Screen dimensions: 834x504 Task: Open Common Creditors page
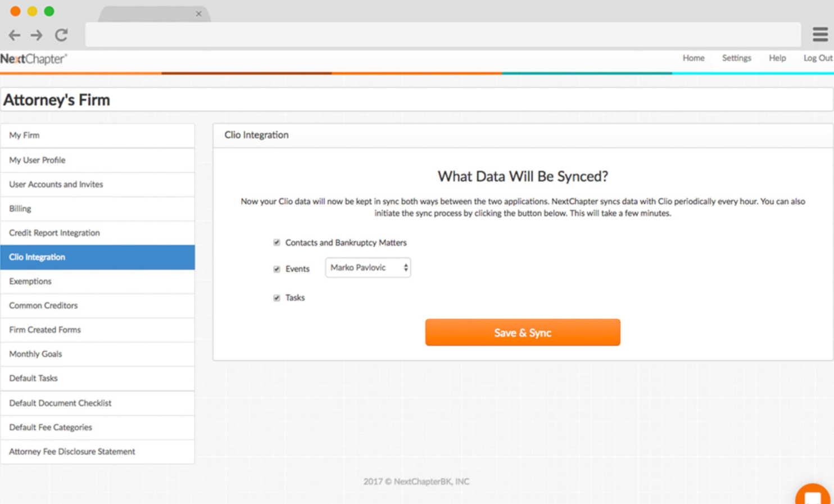coord(98,305)
